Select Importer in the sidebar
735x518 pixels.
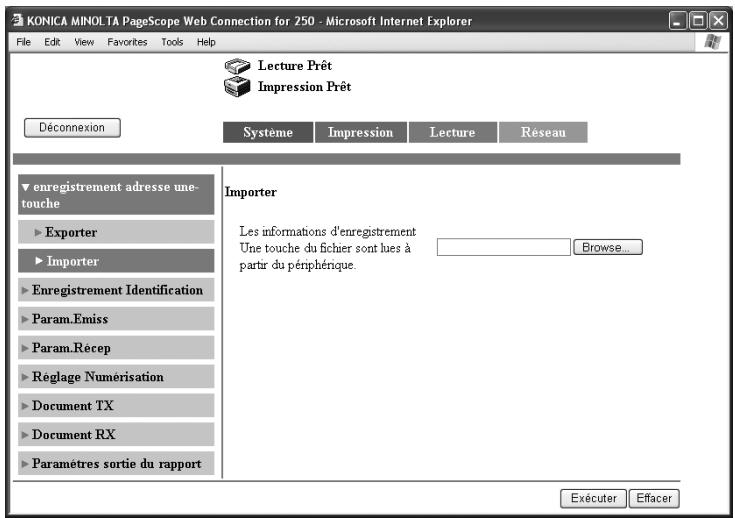click(116, 261)
